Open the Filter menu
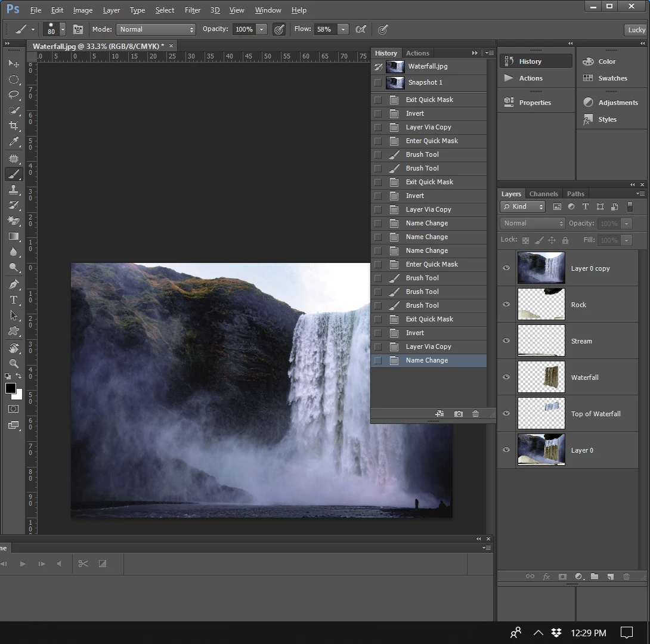The width and height of the screenshot is (650, 644). pyautogui.click(x=192, y=10)
